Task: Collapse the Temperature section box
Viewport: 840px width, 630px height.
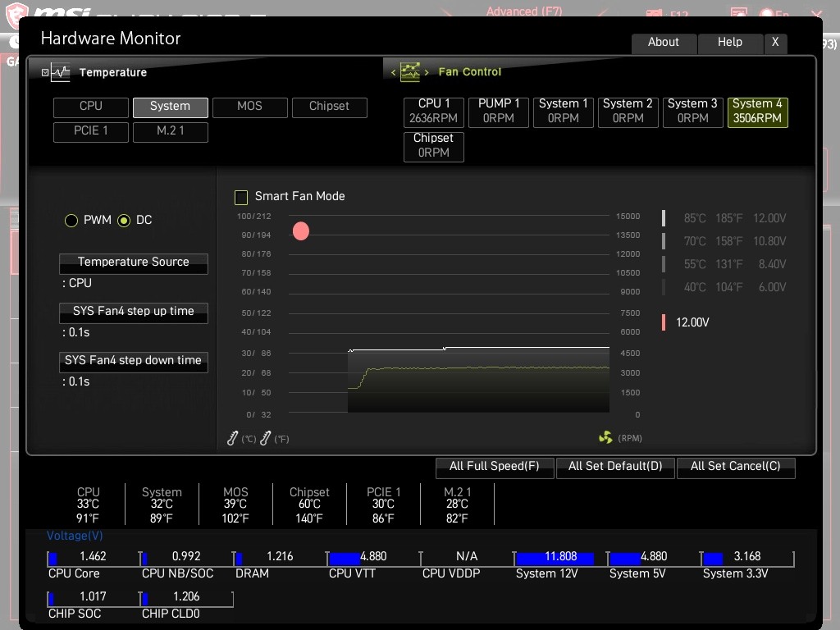Action: [x=45, y=72]
